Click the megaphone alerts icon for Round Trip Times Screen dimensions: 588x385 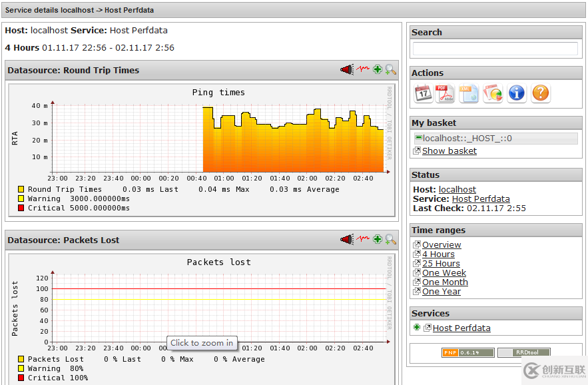(347, 69)
